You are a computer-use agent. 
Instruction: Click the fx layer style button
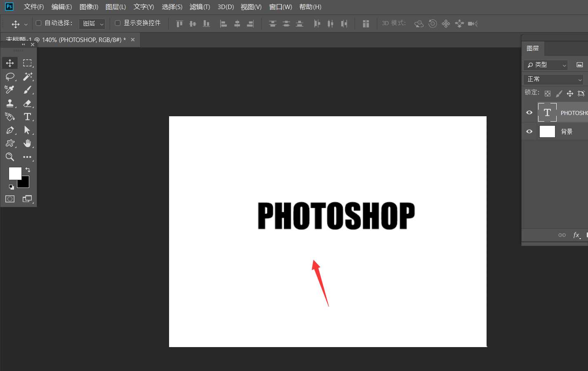tap(576, 235)
